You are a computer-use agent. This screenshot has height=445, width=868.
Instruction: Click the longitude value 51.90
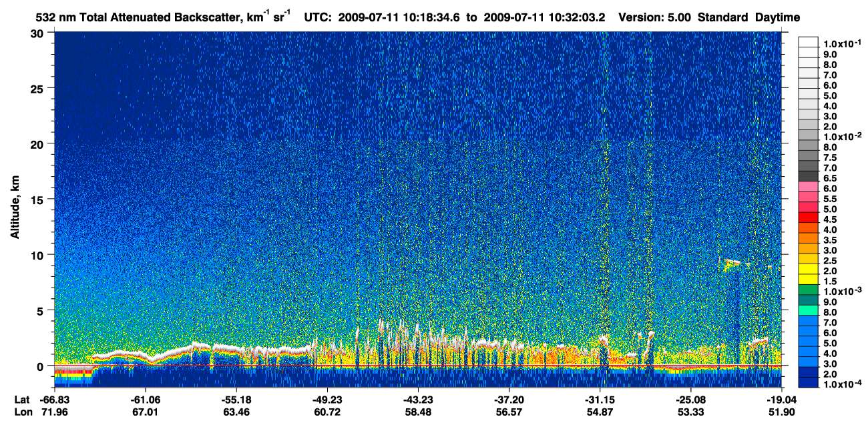[781, 412]
